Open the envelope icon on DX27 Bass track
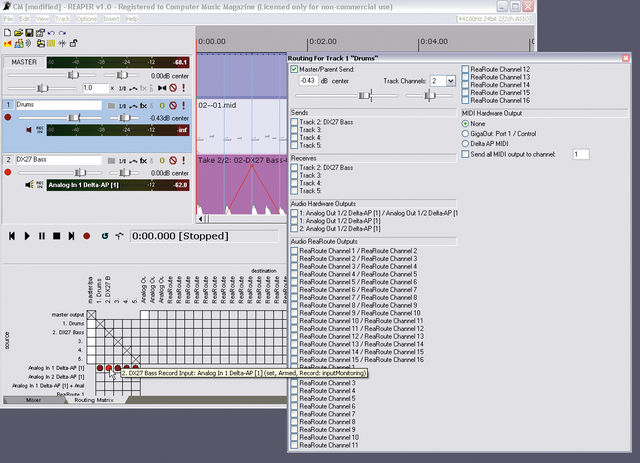 (133, 161)
